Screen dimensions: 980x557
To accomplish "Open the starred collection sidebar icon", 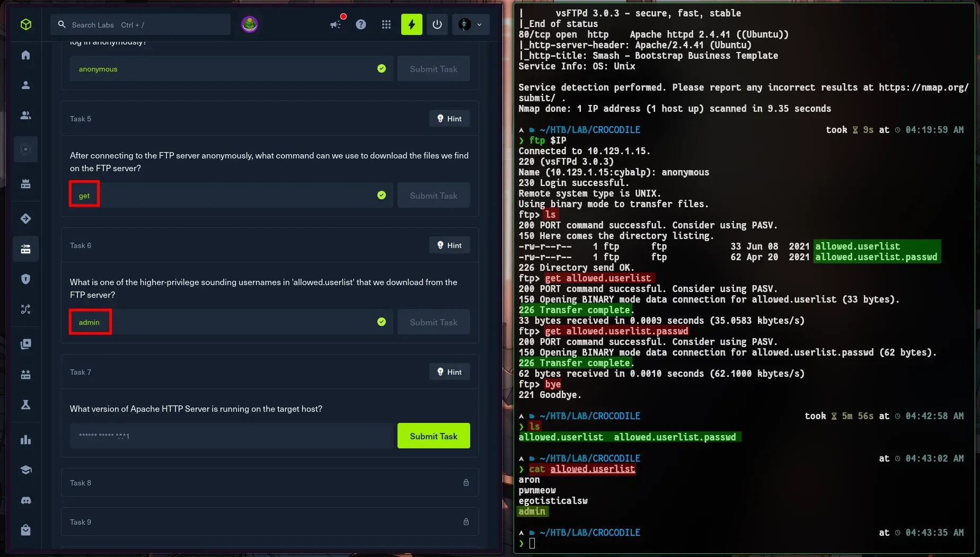I will coord(25,344).
